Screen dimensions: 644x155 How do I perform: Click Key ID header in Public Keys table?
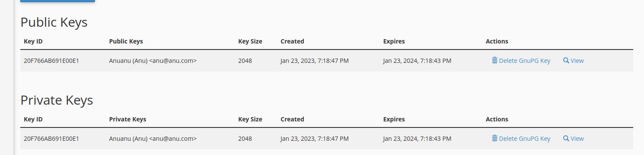(33, 41)
